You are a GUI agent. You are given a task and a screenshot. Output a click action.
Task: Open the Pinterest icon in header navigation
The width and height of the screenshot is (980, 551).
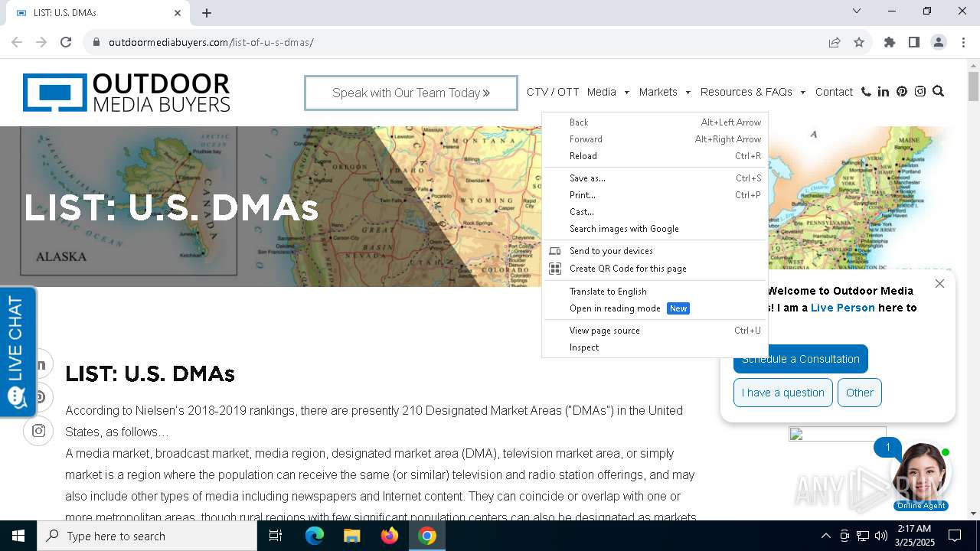pos(902,92)
